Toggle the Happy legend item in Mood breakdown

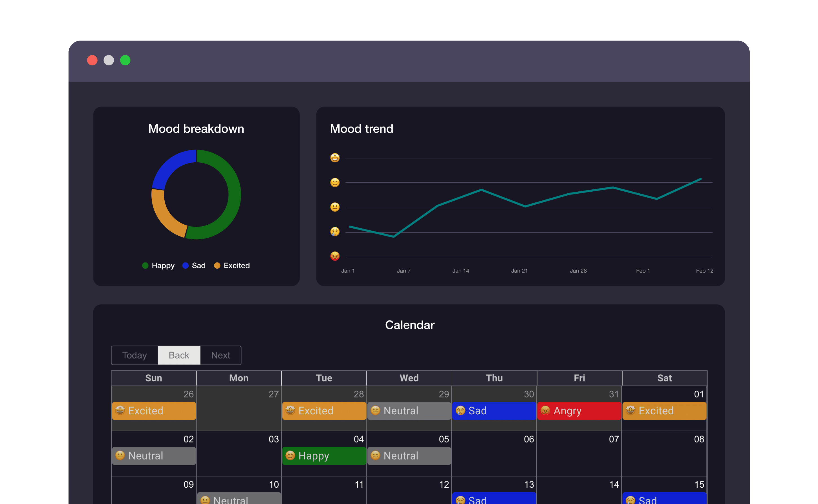(x=158, y=265)
